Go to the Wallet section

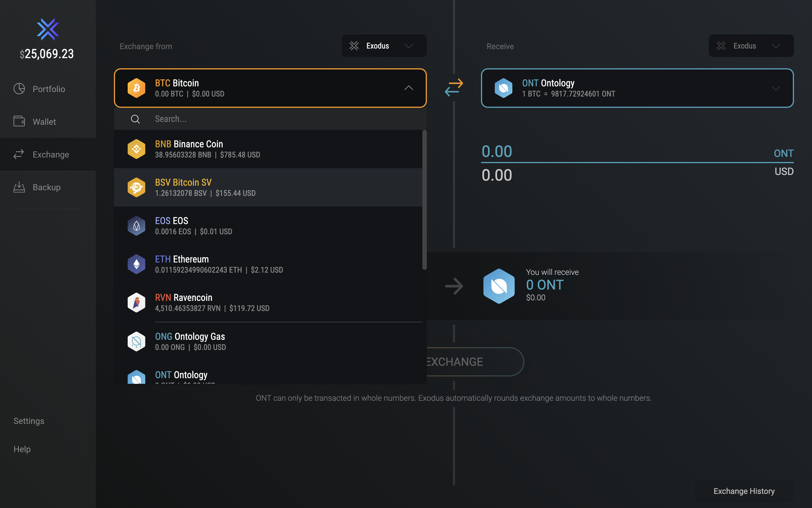(48, 121)
